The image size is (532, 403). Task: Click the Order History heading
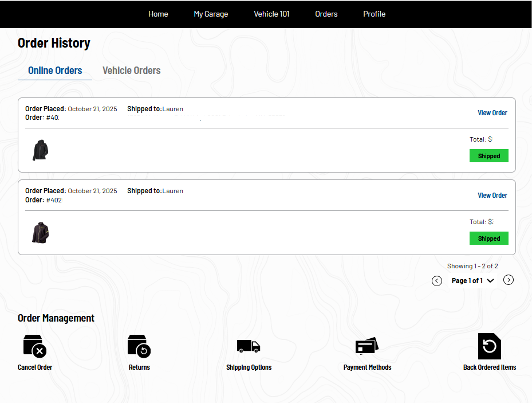coord(54,43)
